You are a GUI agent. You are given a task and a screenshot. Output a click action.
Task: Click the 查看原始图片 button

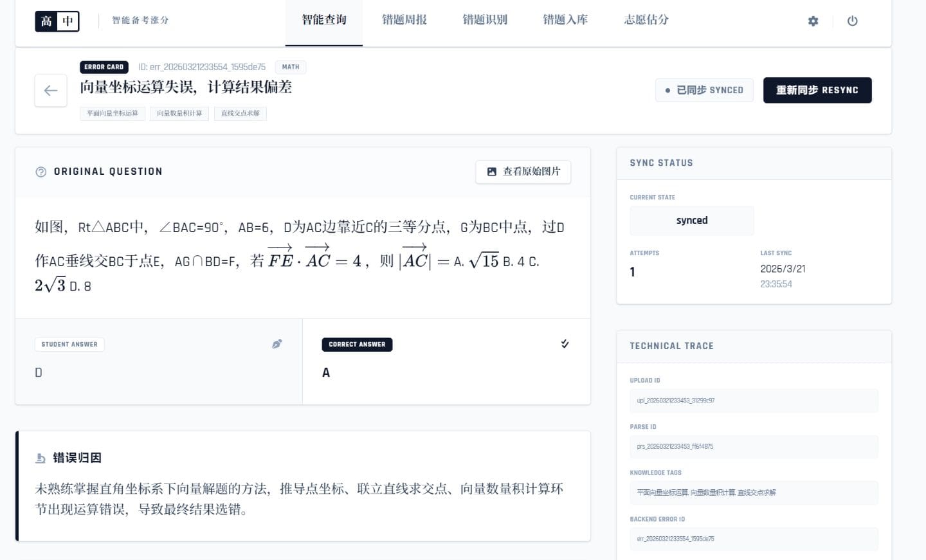[x=523, y=172]
